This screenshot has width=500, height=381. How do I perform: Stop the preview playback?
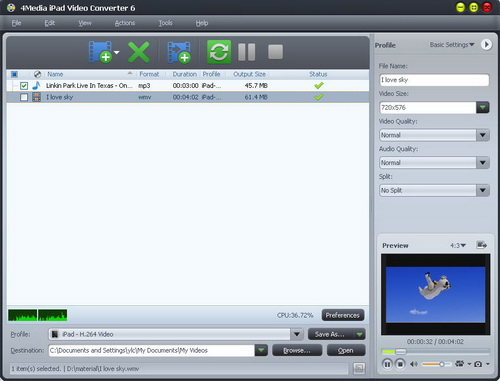(x=400, y=364)
